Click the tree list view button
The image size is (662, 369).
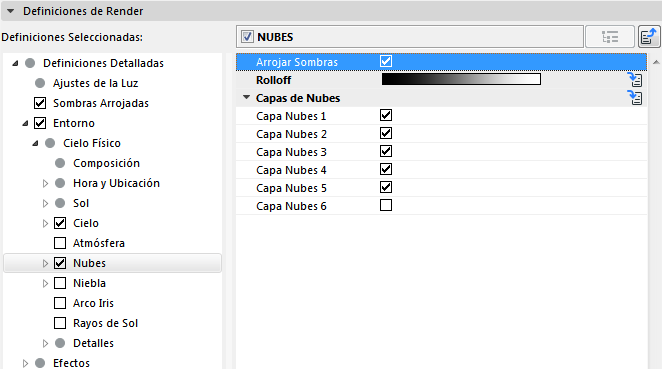click(610, 37)
